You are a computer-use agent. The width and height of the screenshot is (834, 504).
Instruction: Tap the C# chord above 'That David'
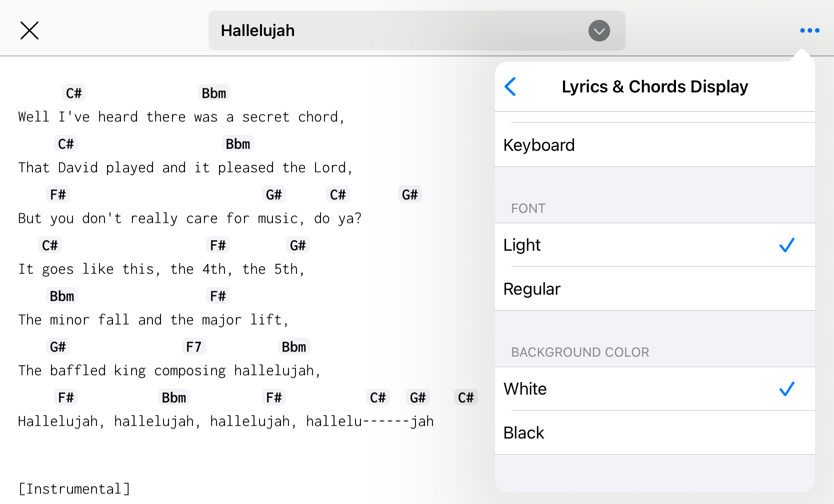[66, 144]
